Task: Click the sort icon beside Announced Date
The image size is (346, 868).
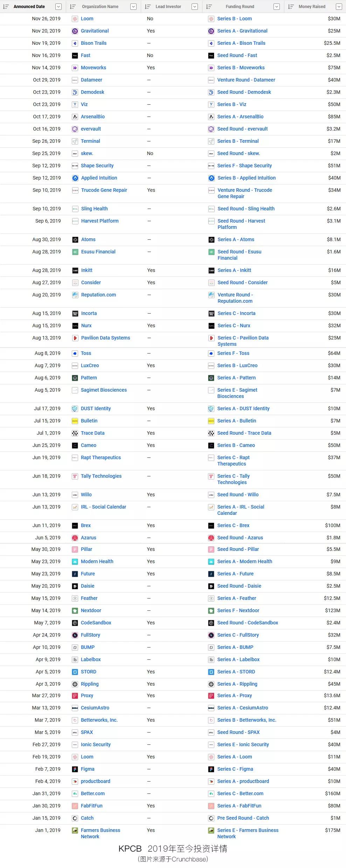Action: click(x=6, y=7)
